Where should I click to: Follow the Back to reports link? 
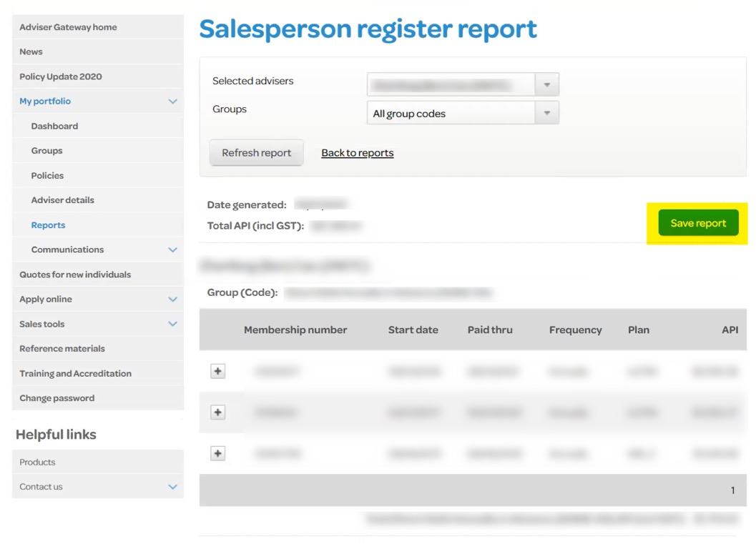[357, 153]
